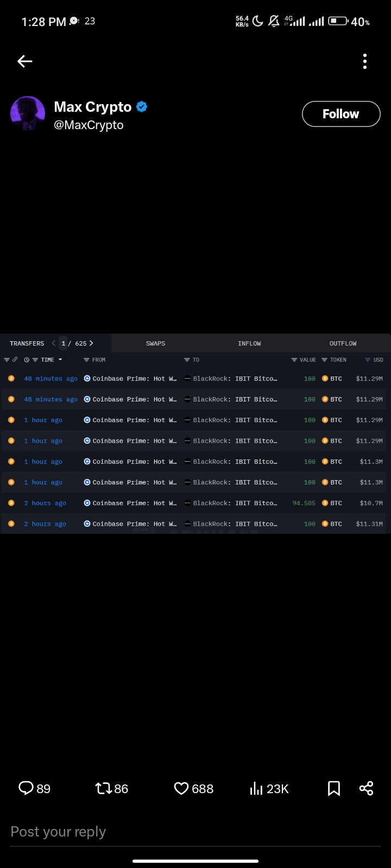
Task: Follow the Max Crypto account
Action: [x=341, y=114]
